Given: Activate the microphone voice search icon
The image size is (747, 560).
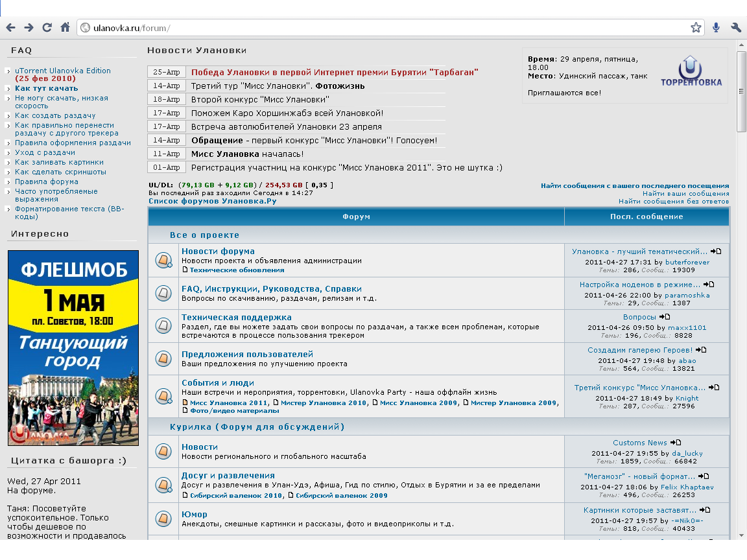Looking at the screenshot, I should [716, 28].
